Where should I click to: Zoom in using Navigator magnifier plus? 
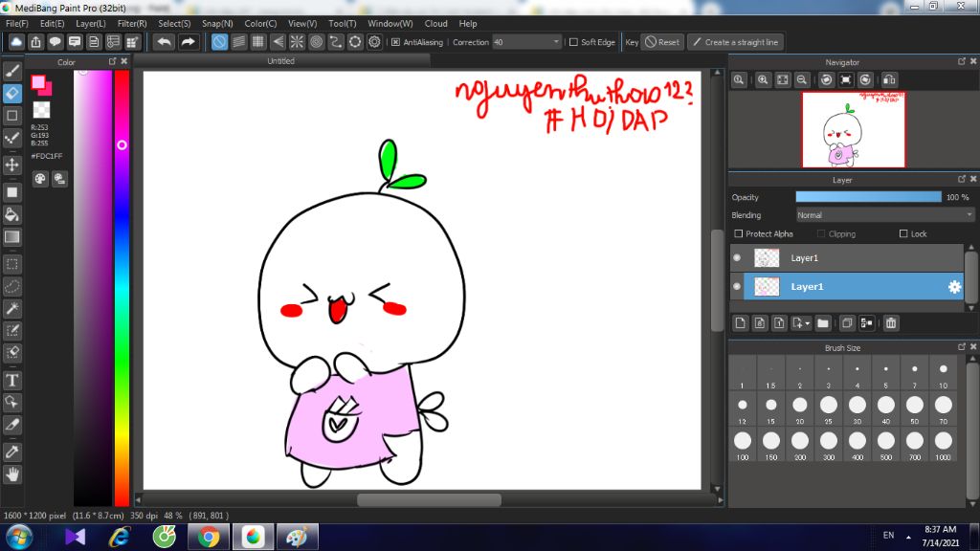click(763, 80)
